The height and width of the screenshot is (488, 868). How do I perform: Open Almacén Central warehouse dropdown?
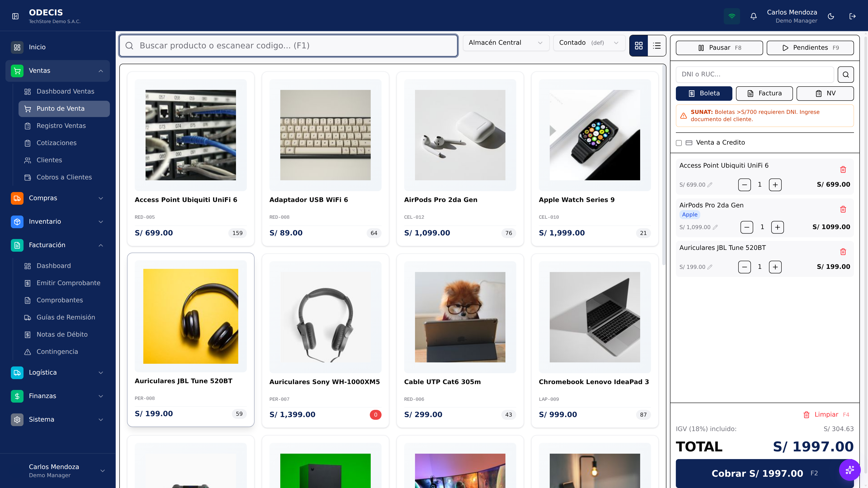(x=506, y=43)
